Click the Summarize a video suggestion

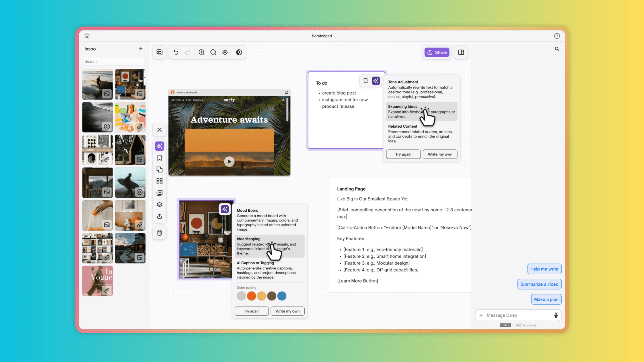pyautogui.click(x=539, y=284)
